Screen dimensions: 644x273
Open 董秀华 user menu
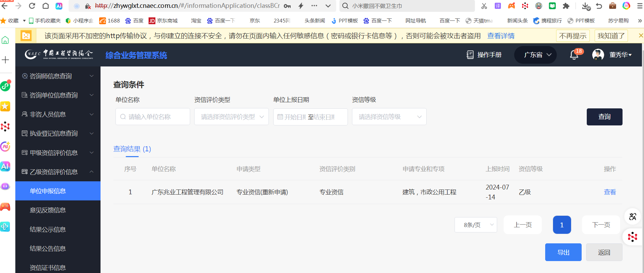point(620,55)
